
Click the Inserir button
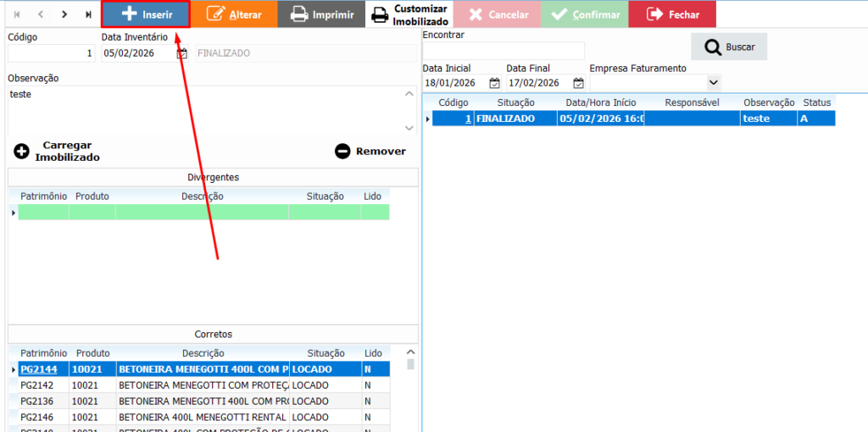(x=145, y=14)
